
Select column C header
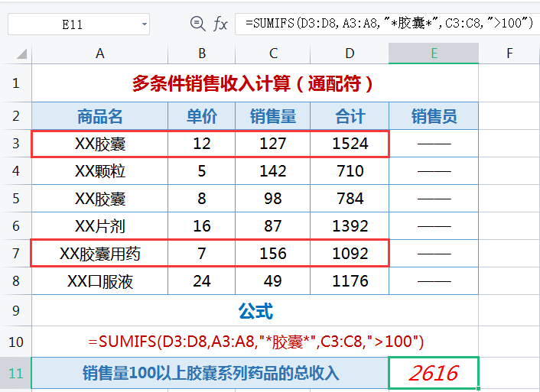click(273, 53)
